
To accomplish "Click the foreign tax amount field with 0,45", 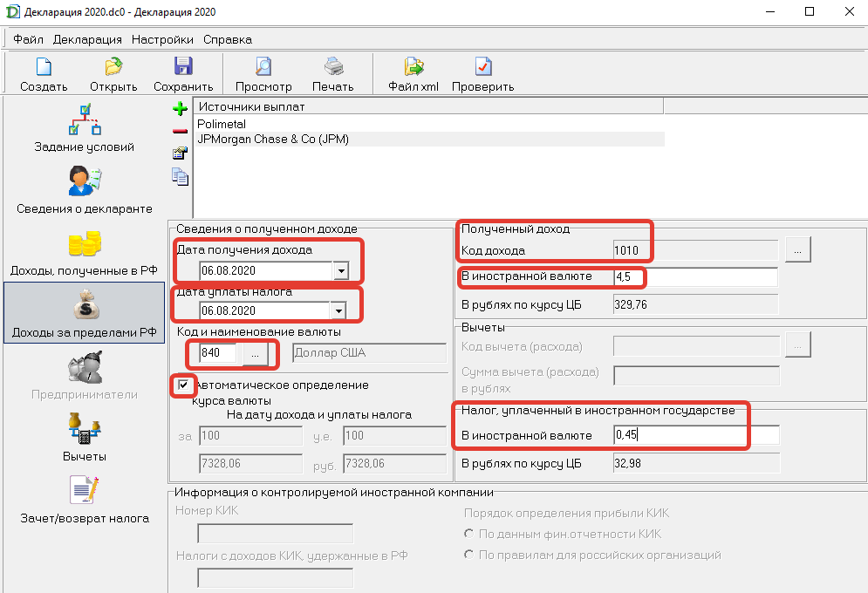I will [696, 435].
